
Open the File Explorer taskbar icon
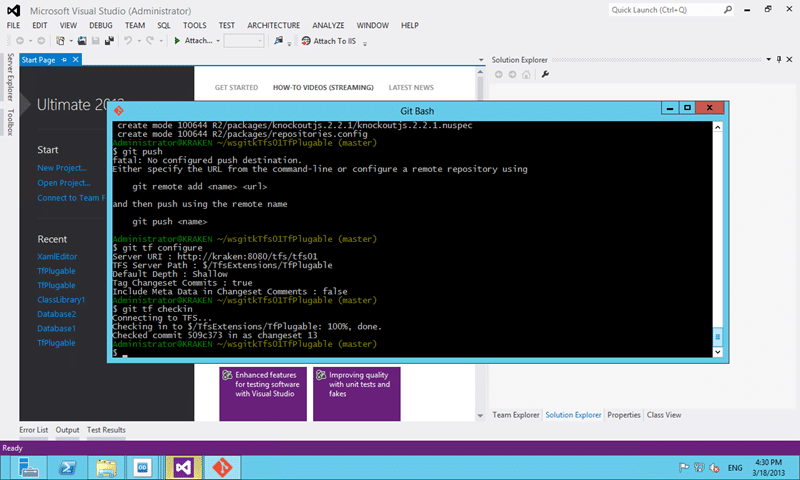(x=106, y=468)
